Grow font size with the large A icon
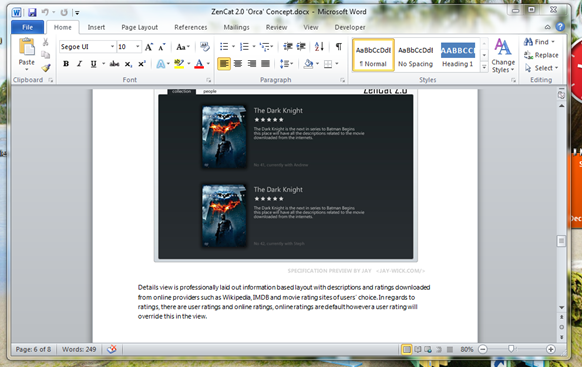This screenshot has height=367, width=582. pos(149,47)
